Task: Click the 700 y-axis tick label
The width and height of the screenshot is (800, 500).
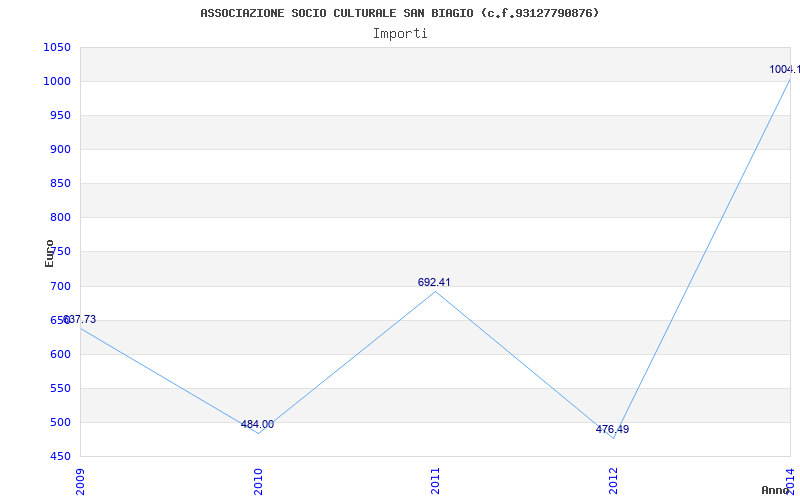Action: [60, 286]
